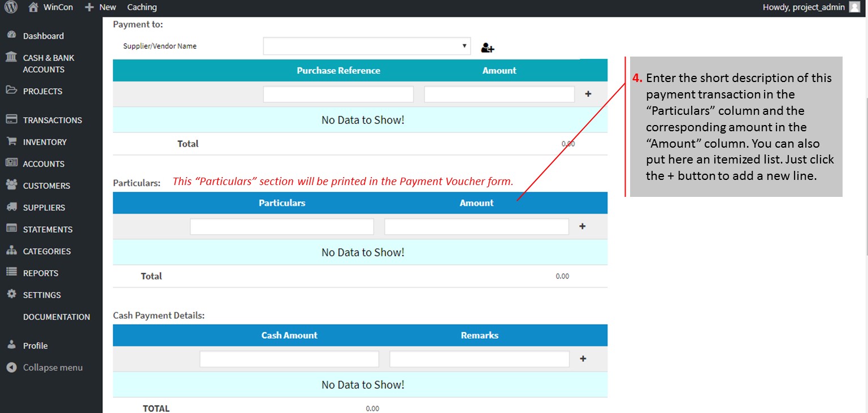Add a new Particulars line with plus
The width and height of the screenshot is (868, 413).
(x=583, y=226)
